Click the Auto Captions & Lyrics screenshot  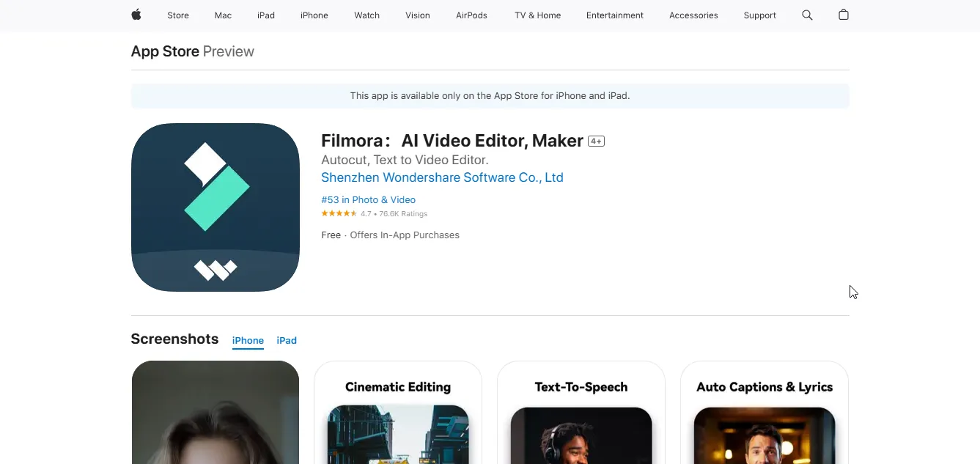765,410
